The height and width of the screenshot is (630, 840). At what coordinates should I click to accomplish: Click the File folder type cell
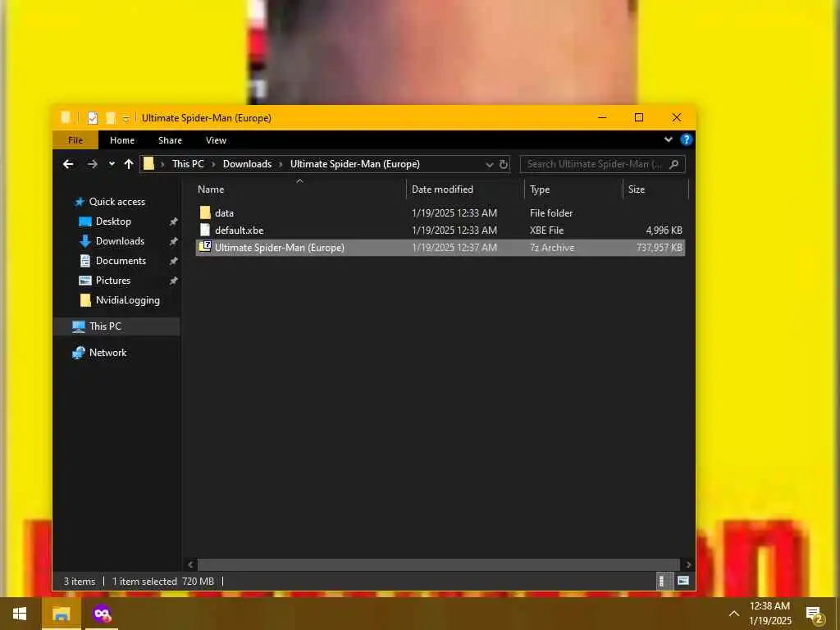click(x=550, y=212)
